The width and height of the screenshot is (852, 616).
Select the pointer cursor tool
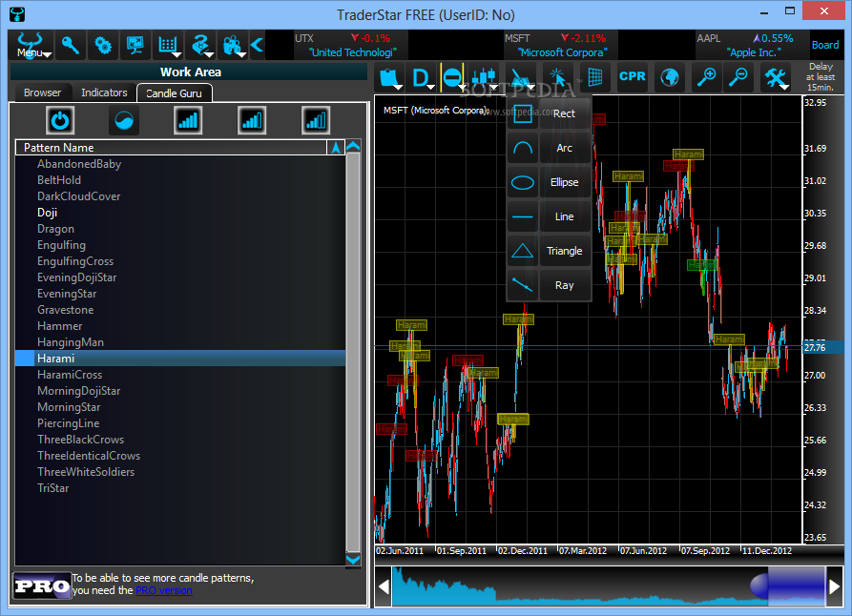[557, 77]
